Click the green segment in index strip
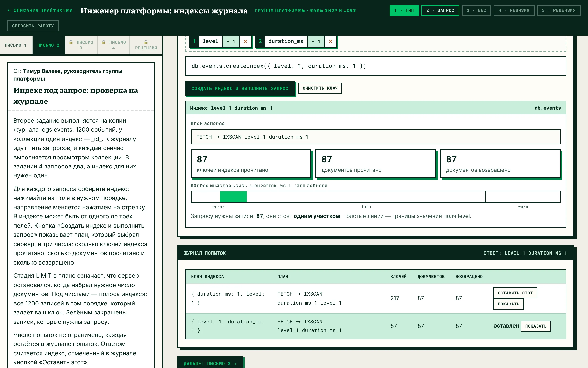Viewport: 588px width, 368px height. 234,197
